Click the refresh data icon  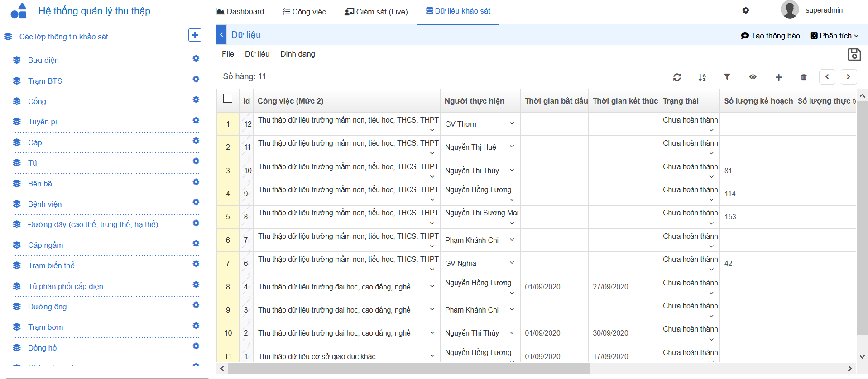pyautogui.click(x=677, y=77)
